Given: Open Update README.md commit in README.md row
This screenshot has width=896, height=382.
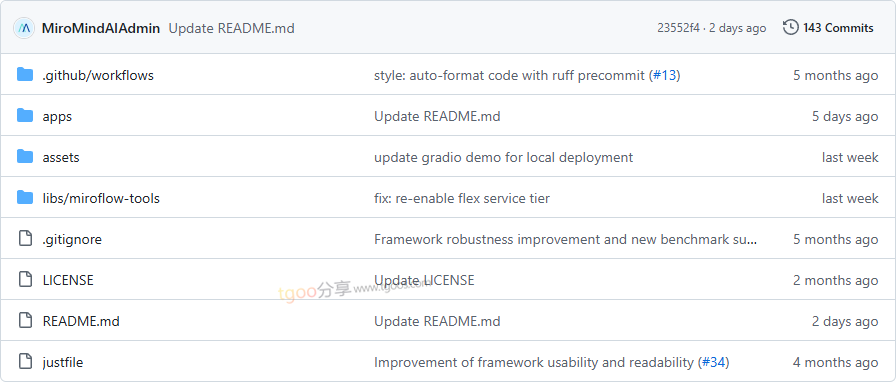Looking at the screenshot, I should coord(437,321).
